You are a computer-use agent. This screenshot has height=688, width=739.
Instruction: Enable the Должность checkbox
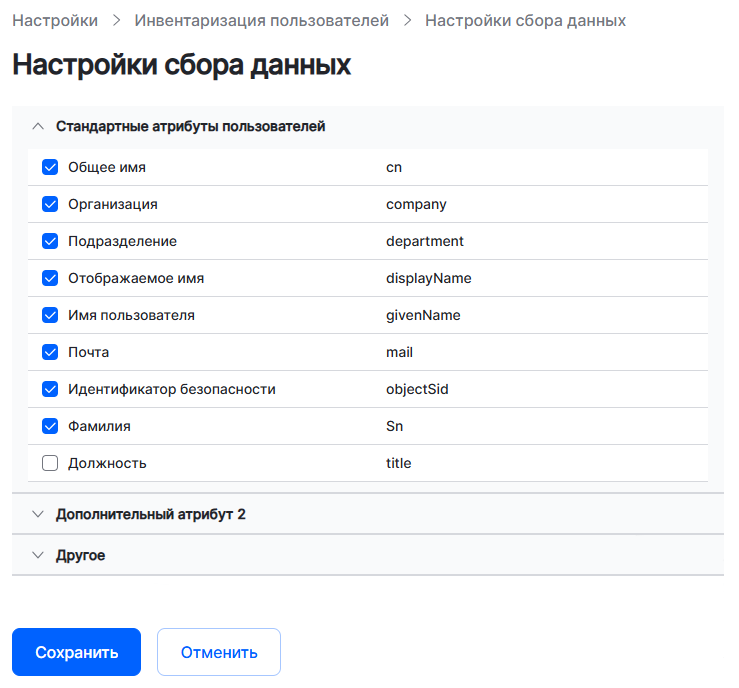[50, 463]
